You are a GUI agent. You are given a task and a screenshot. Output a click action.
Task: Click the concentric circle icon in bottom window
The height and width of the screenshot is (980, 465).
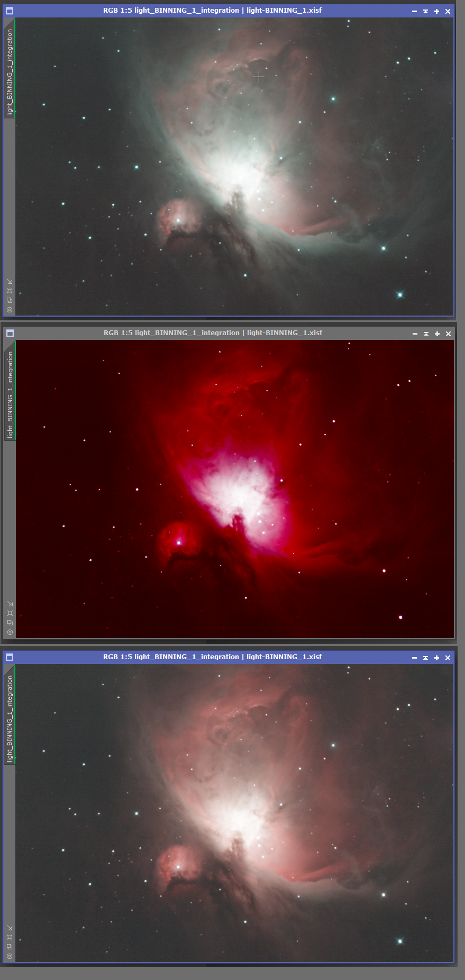[10, 956]
